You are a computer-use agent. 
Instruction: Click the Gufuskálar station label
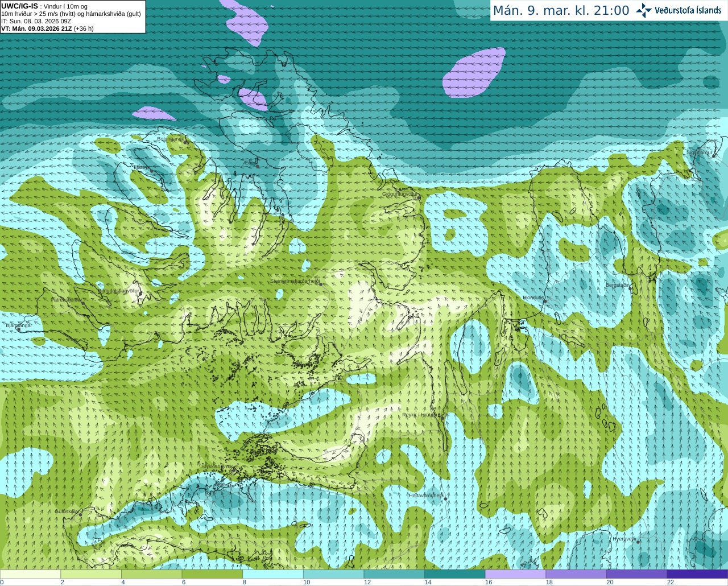coord(67,511)
